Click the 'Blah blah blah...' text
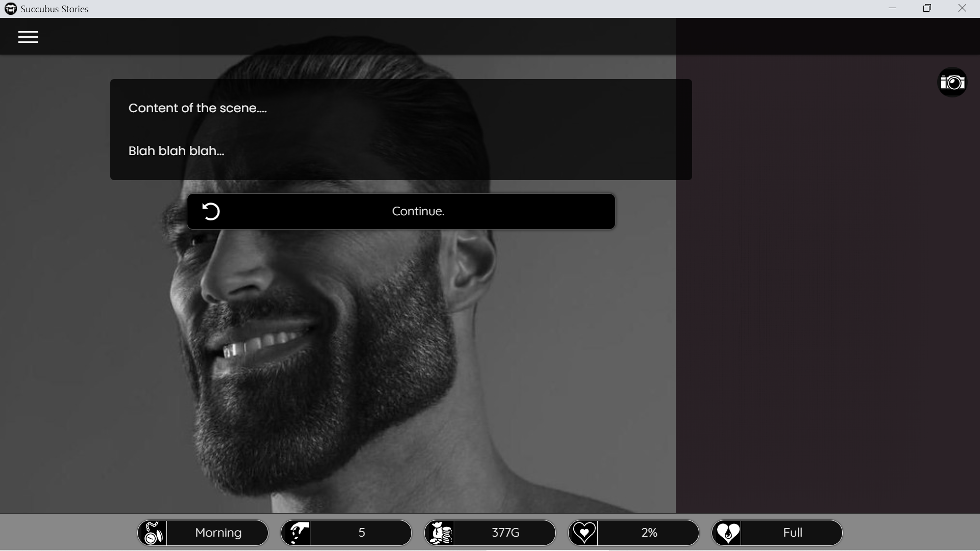The width and height of the screenshot is (980, 551). [176, 151]
